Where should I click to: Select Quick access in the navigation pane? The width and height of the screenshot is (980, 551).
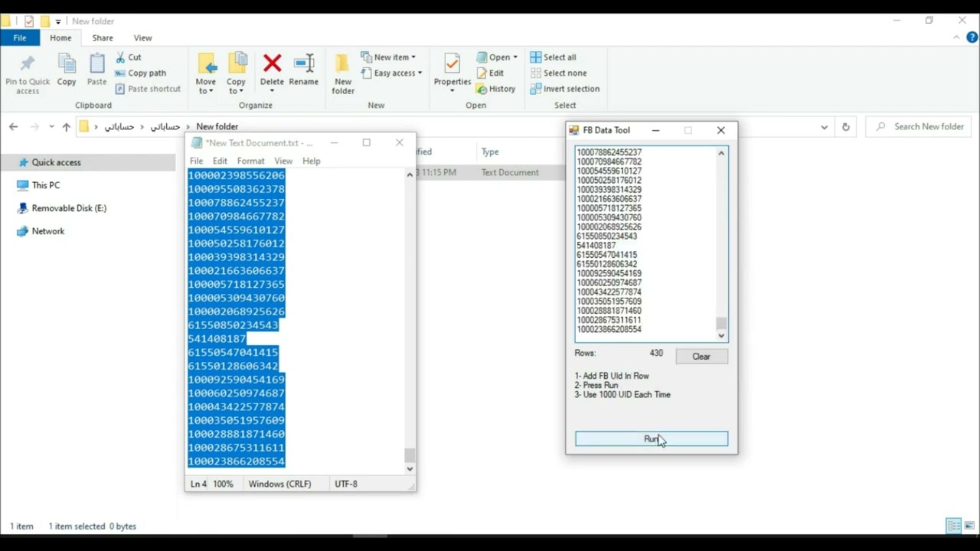click(x=56, y=162)
